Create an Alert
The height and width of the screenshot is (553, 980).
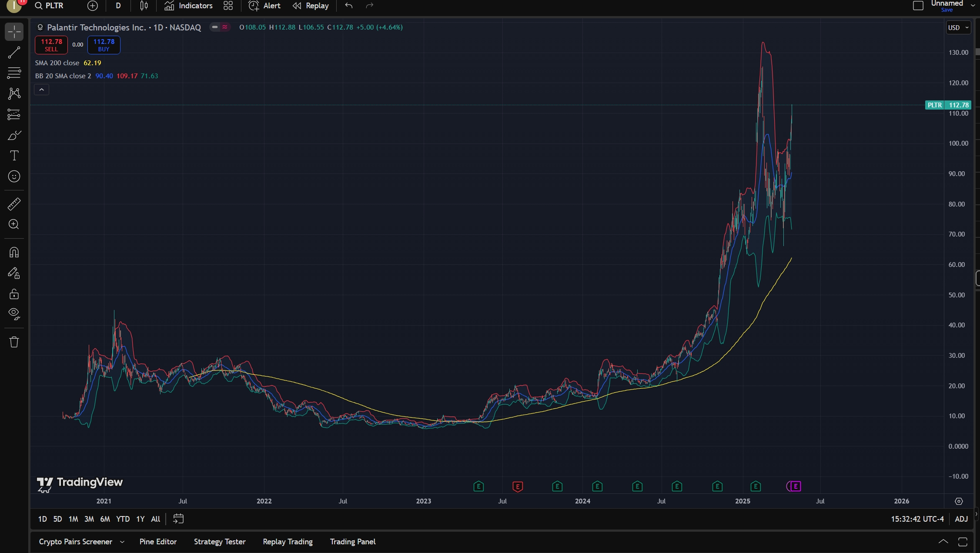point(264,6)
